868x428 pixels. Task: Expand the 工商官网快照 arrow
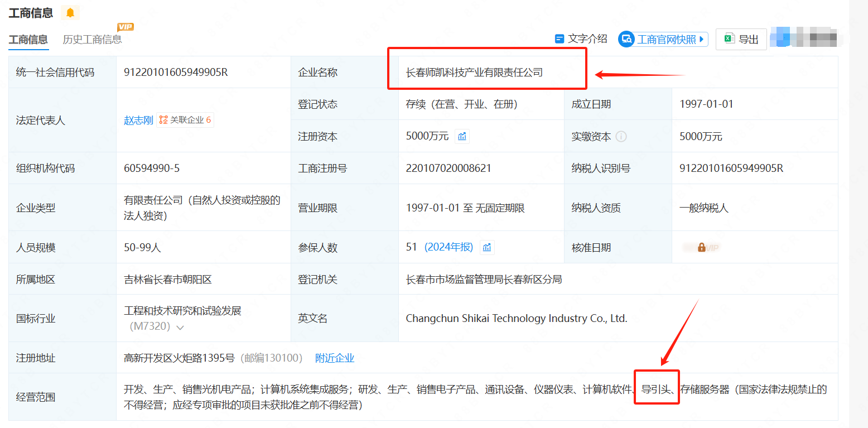tap(702, 39)
